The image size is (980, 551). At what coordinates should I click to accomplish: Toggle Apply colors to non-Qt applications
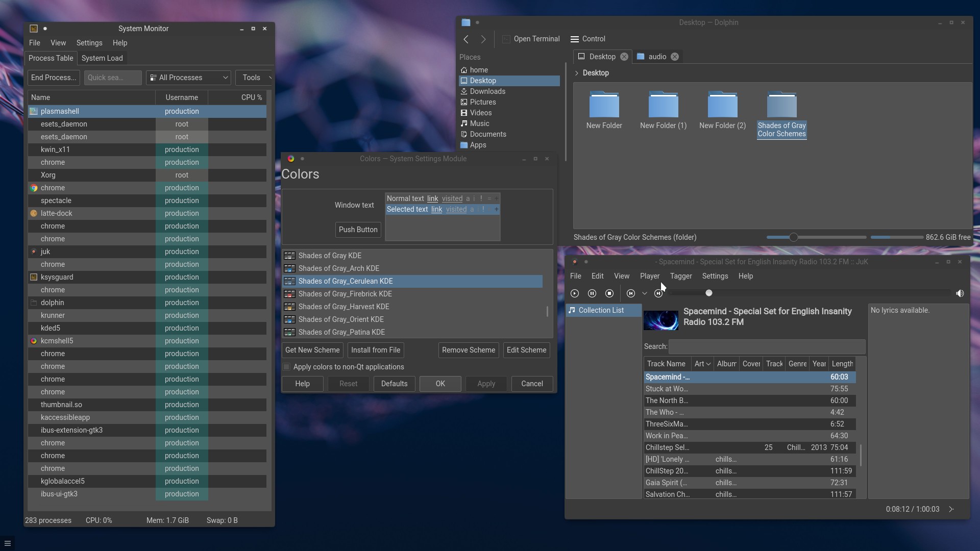pyautogui.click(x=287, y=367)
